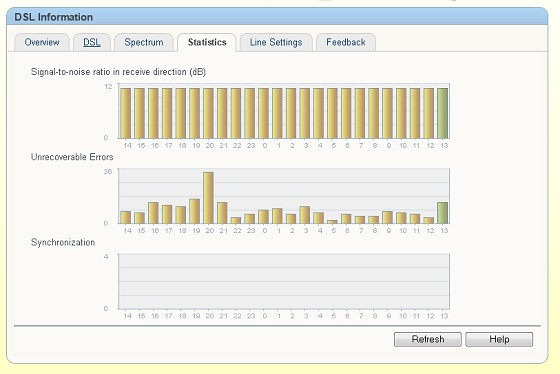Select the unrecoverable errors bar at hour 3
Viewport: 560px width, 374px height.
pyautogui.click(x=305, y=215)
